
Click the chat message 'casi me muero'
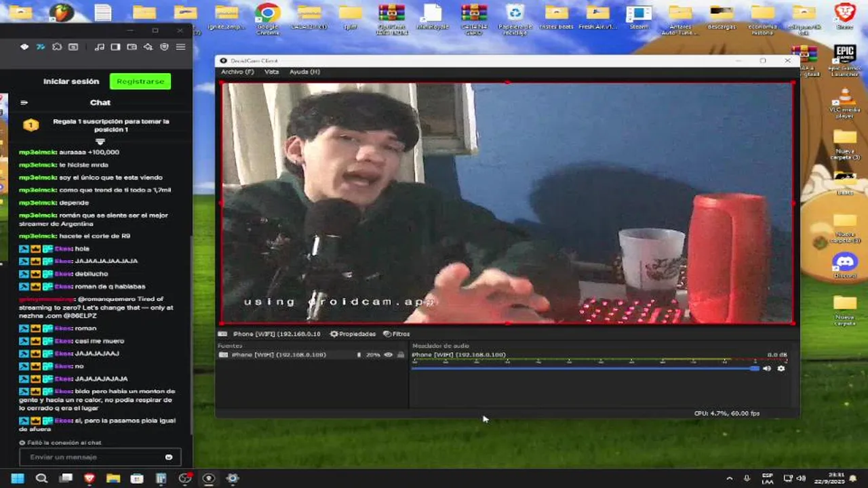point(71,341)
